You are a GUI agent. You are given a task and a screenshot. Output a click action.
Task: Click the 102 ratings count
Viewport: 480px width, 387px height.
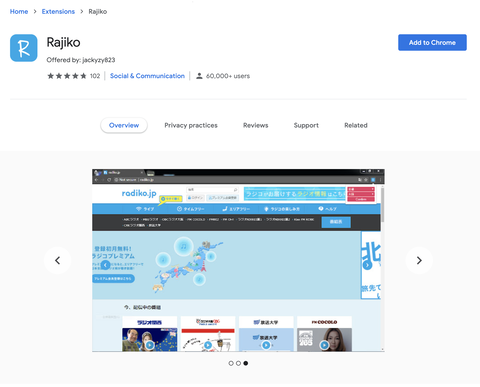click(x=95, y=76)
